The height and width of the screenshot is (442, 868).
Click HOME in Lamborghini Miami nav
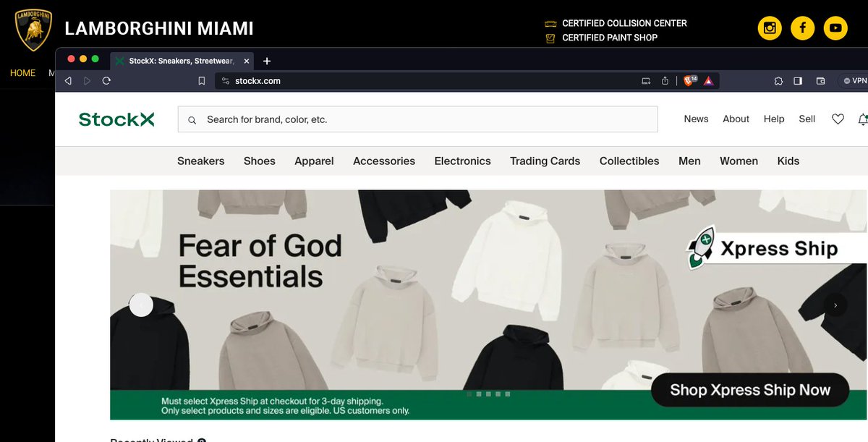tap(22, 73)
